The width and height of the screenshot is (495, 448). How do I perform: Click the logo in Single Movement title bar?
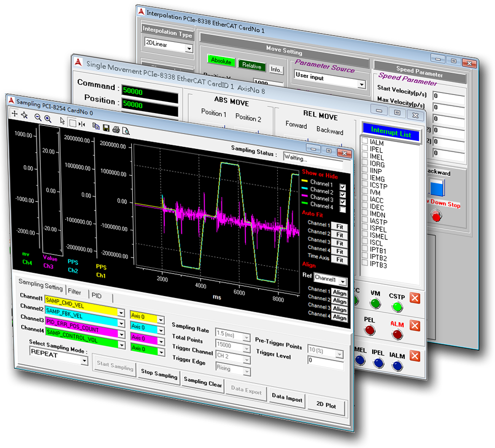coord(78,62)
